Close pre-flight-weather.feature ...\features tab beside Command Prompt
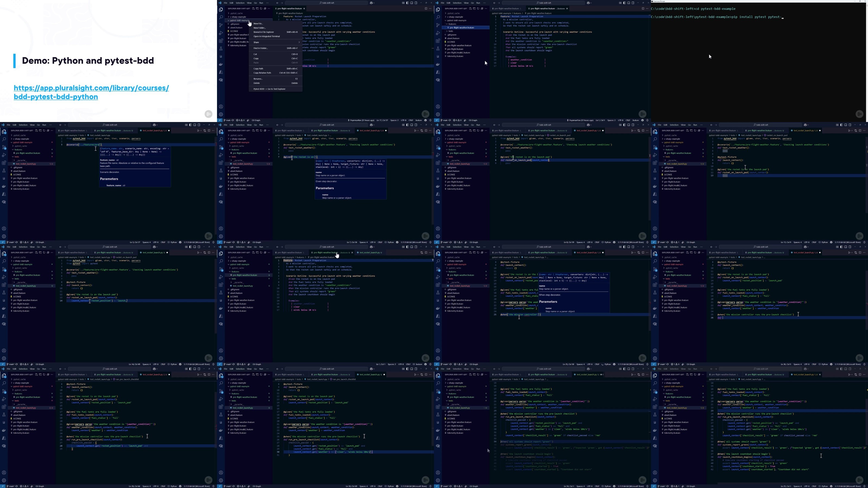 (567, 8)
